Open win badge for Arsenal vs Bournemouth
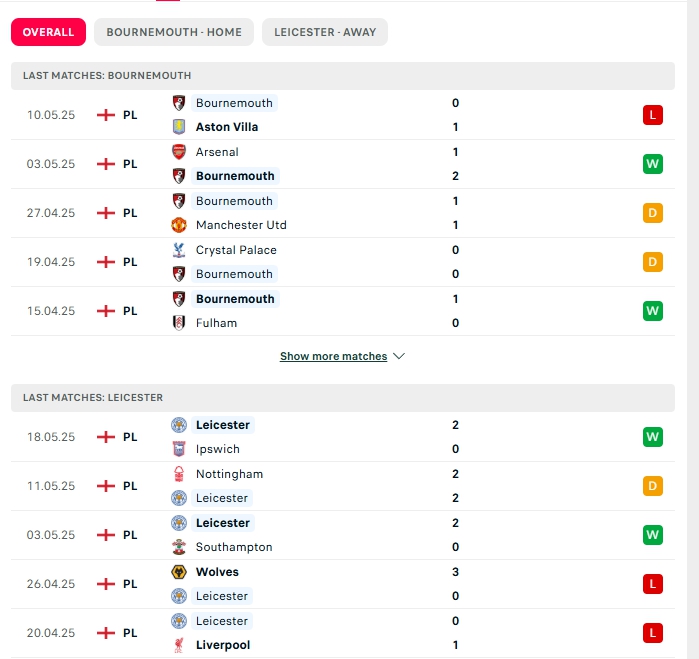699x659 pixels. [653, 164]
